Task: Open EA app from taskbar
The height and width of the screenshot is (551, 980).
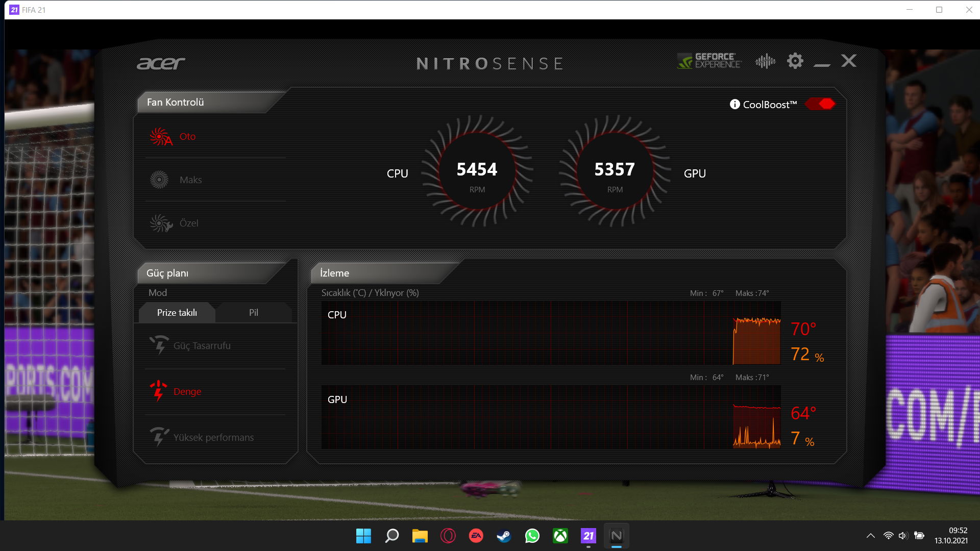Action: 476,536
